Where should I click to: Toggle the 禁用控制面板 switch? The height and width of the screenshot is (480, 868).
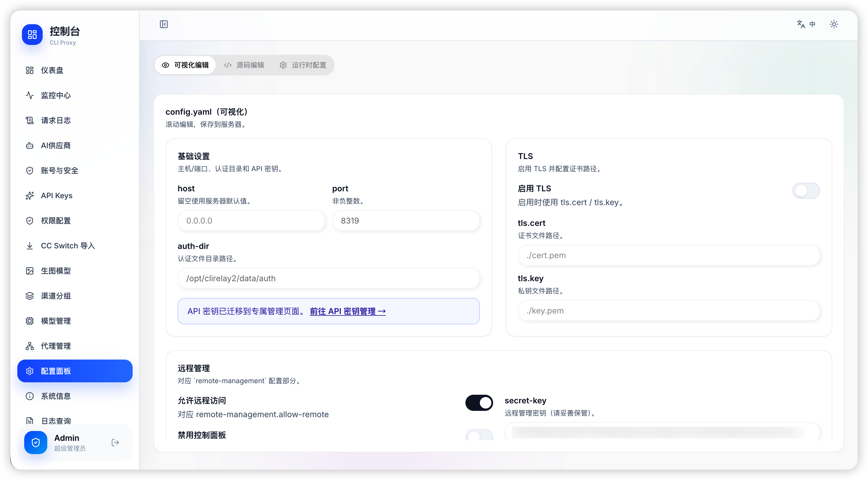pos(479,434)
